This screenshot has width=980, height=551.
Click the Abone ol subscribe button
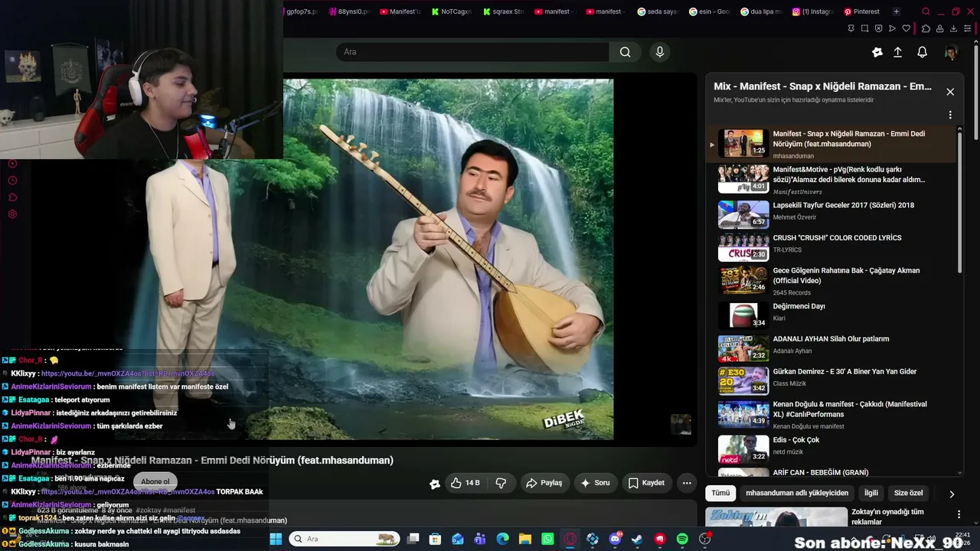pyautogui.click(x=155, y=482)
